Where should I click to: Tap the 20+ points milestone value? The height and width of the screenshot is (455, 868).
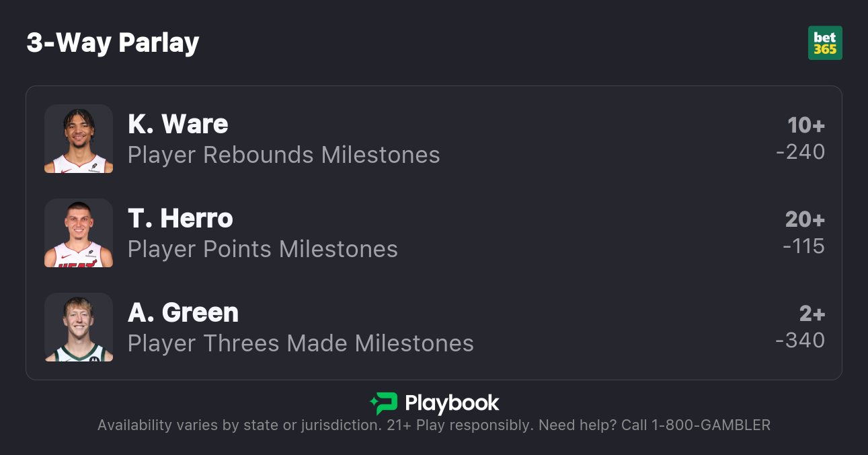point(805,219)
